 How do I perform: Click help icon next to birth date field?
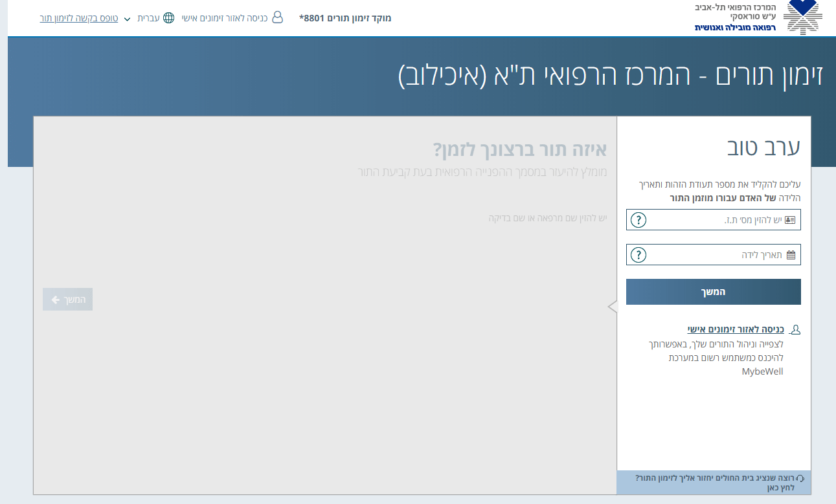click(x=638, y=254)
